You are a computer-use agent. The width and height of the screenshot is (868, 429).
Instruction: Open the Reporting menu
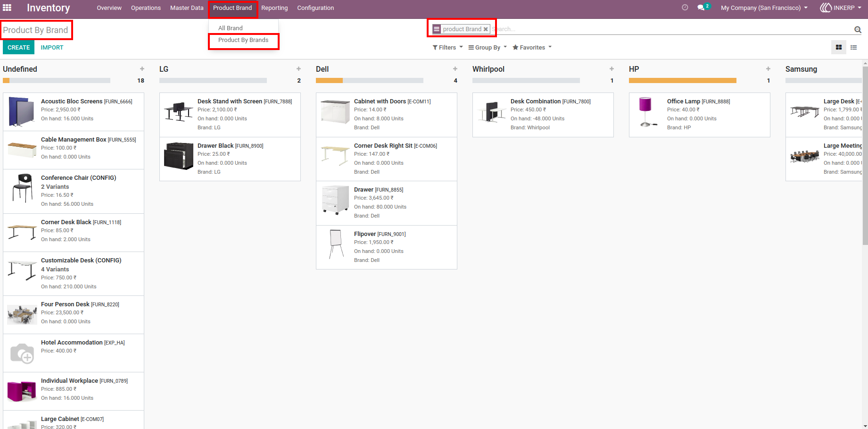click(x=274, y=8)
